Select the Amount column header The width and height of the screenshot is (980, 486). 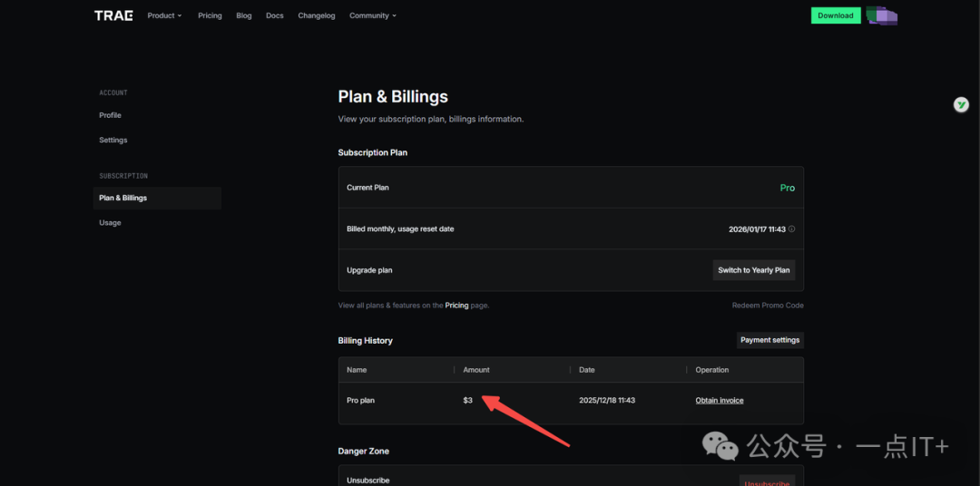point(476,370)
